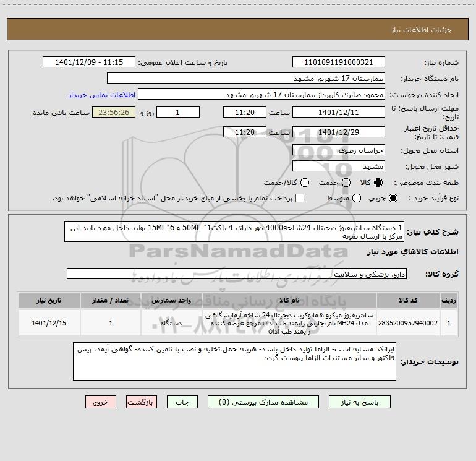Click the price validity time 11:20 field
Viewport: 476px width, 461px height.
click(x=245, y=132)
